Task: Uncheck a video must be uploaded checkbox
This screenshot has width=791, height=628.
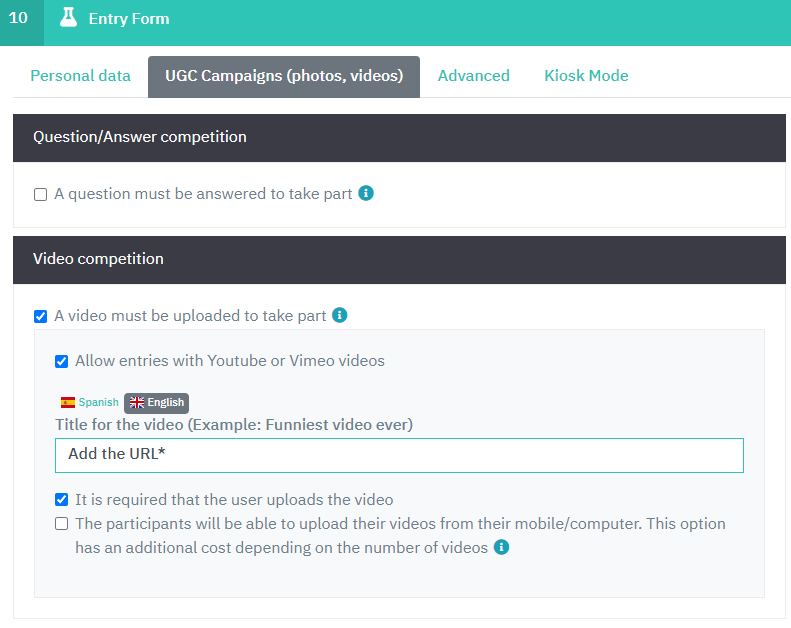Action: coord(41,316)
